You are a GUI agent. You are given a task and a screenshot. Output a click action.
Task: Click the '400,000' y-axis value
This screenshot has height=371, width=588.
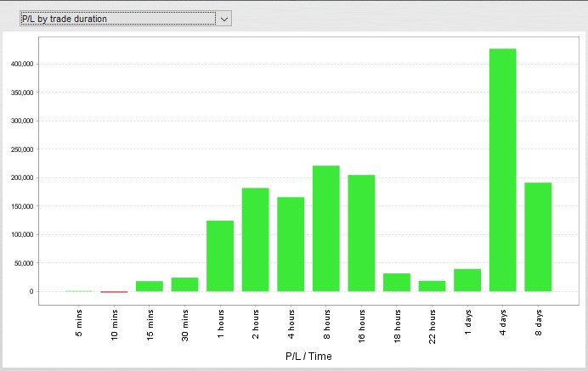[x=22, y=64]
